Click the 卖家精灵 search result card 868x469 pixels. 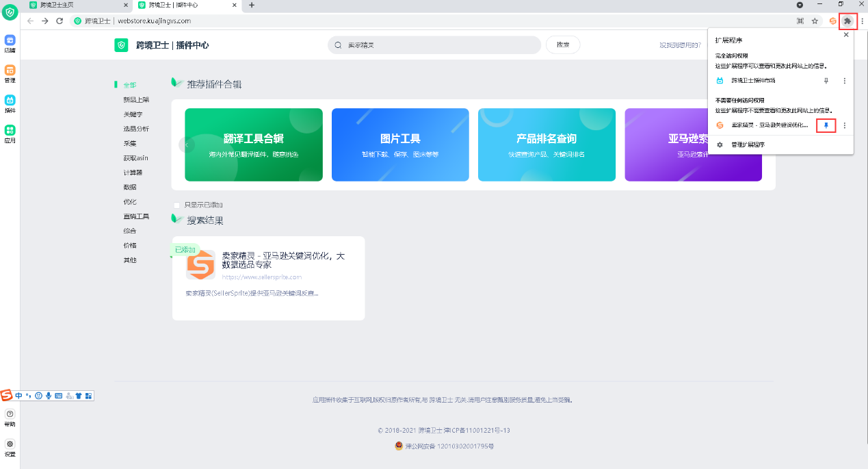pyautogui.click(x=267, y=278)
